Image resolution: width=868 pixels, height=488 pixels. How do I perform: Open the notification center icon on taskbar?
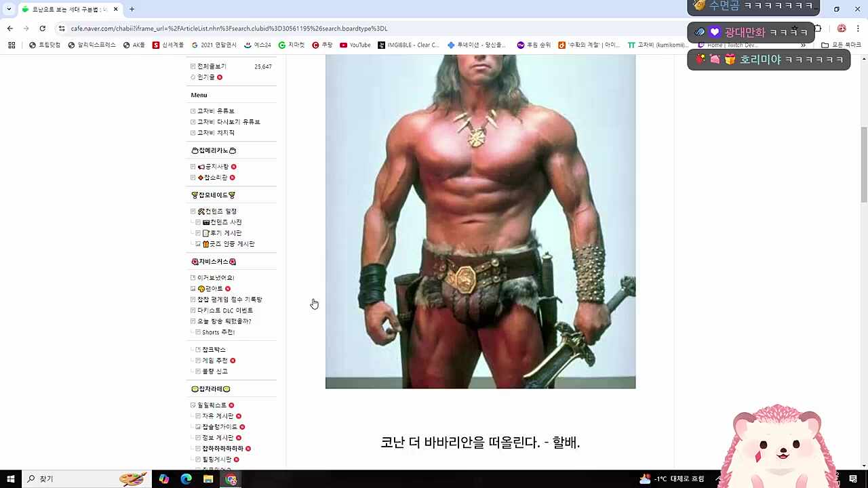853,479
